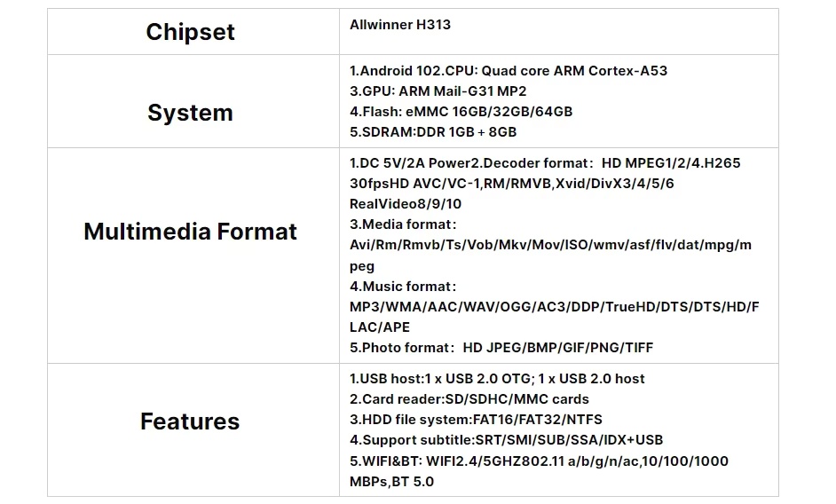Click the USB host 2.0 OTG line
The image size is (836, 504).
pos(497,379)
